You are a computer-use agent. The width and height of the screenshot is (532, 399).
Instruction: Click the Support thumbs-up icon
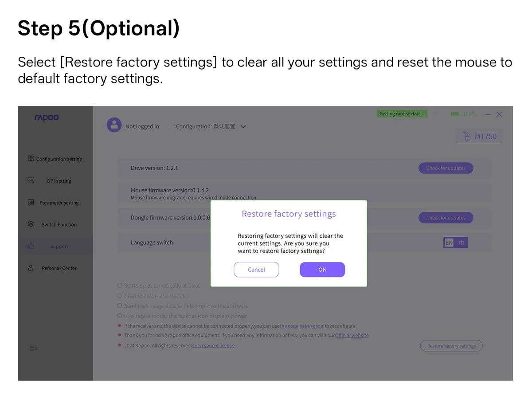[31, 246]
